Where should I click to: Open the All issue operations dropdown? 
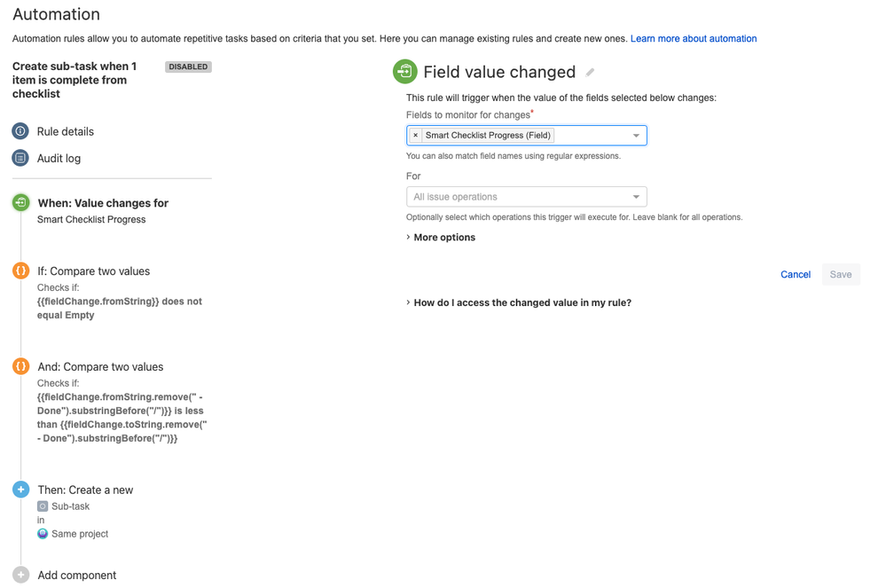click(527, 197)
